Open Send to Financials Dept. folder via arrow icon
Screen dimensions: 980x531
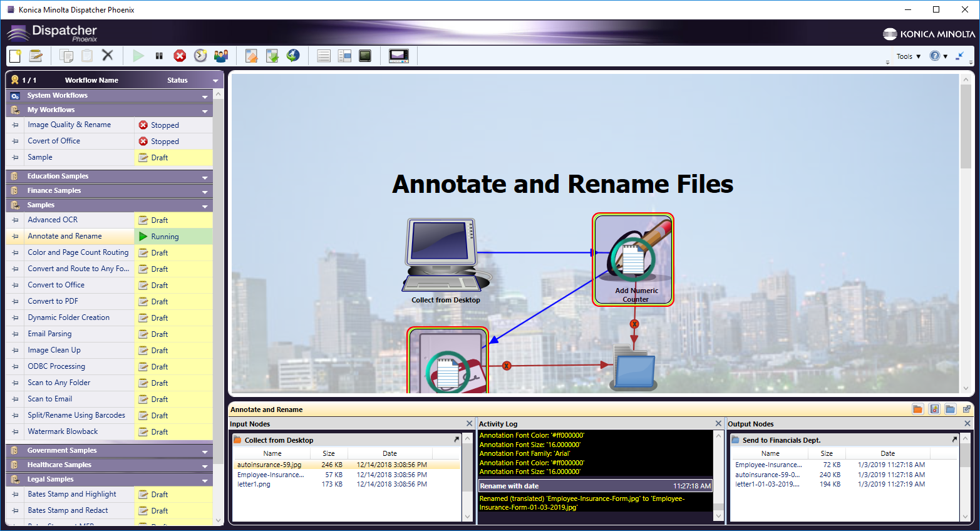coord(955,440)
